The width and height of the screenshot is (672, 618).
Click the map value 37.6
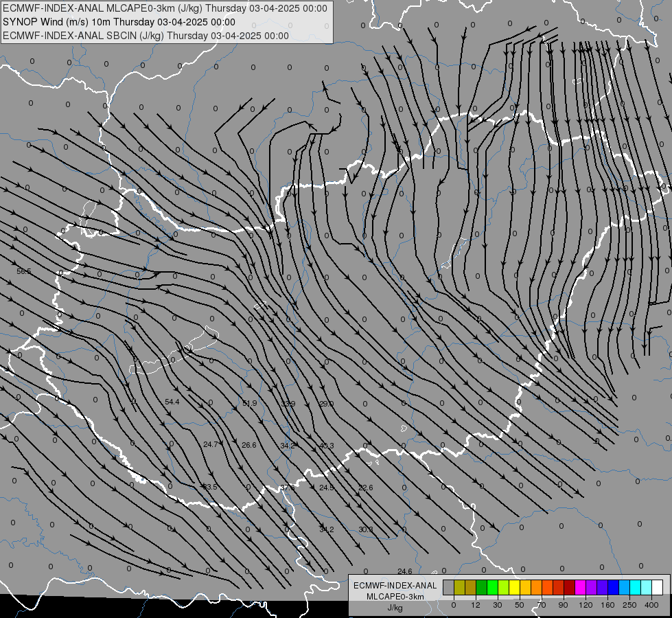pos(288,488)
